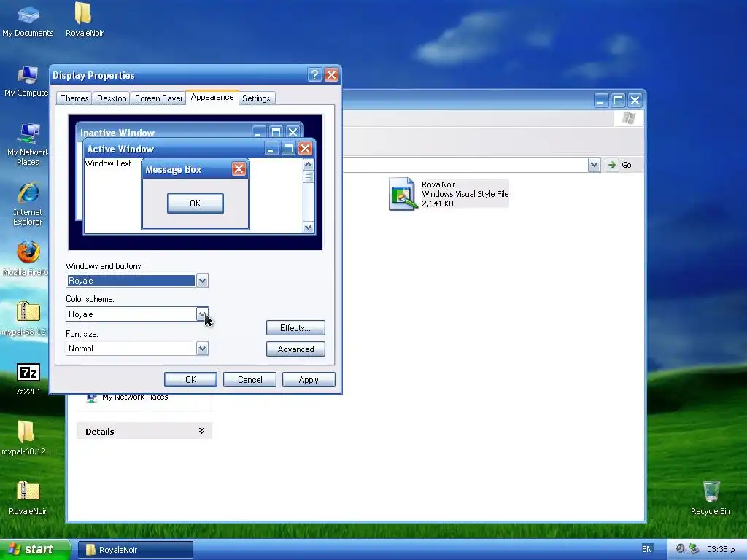Click the green Go arrow in Explorer

click(612, 165)
